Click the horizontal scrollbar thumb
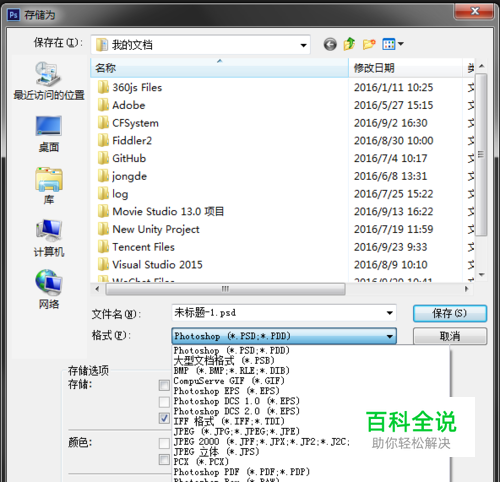Viewport: 500px width, 482px height. tap(225, 289)
